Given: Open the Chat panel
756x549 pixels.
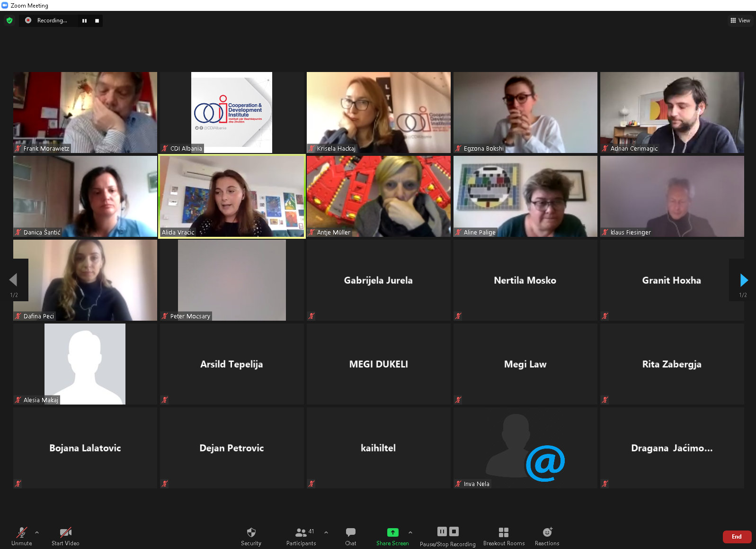Looking at the screenshot, I should click(351, 536).
